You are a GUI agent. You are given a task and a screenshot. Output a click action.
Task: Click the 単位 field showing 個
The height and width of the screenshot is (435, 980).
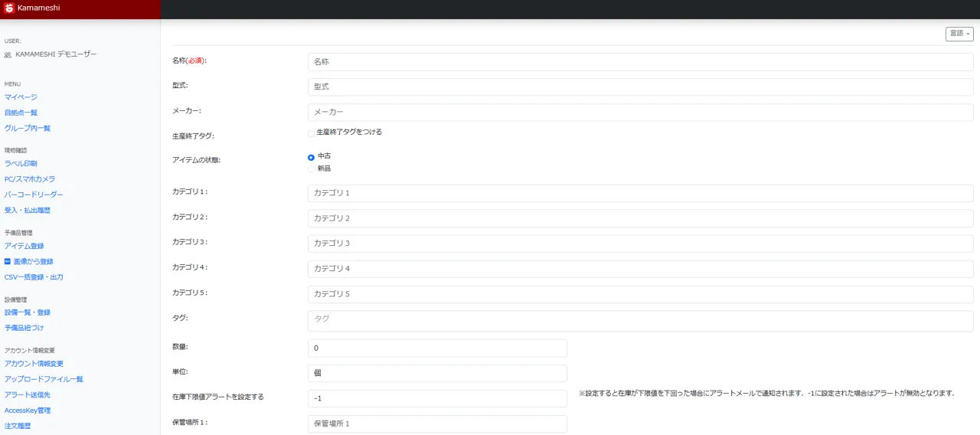437,373
